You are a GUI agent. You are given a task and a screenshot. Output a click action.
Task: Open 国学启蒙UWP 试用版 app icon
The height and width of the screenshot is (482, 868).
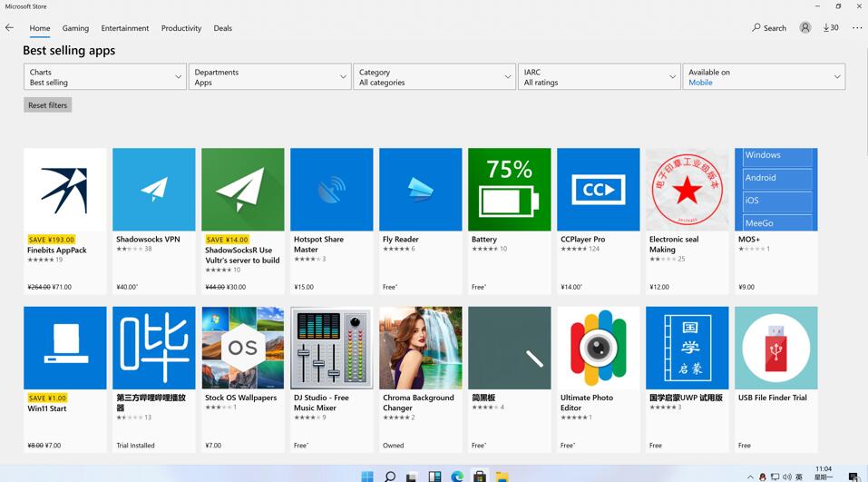[687, 348]
